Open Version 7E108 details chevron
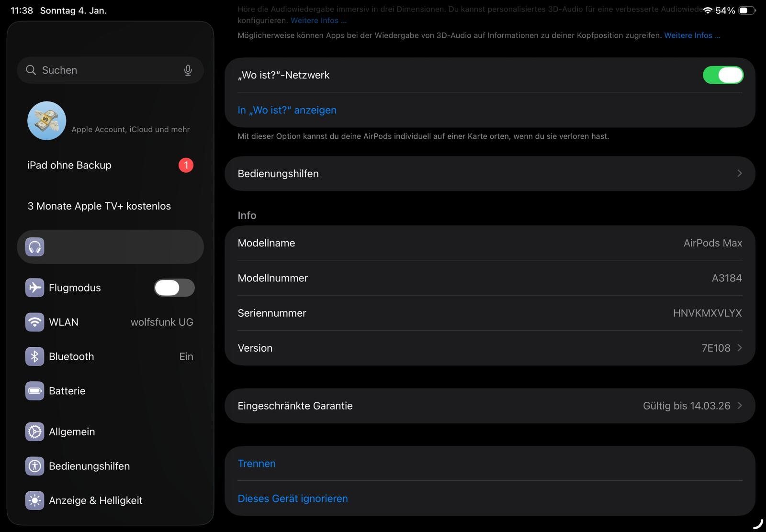766x532 pixels. pyautogui.click(x=739, y=348)
